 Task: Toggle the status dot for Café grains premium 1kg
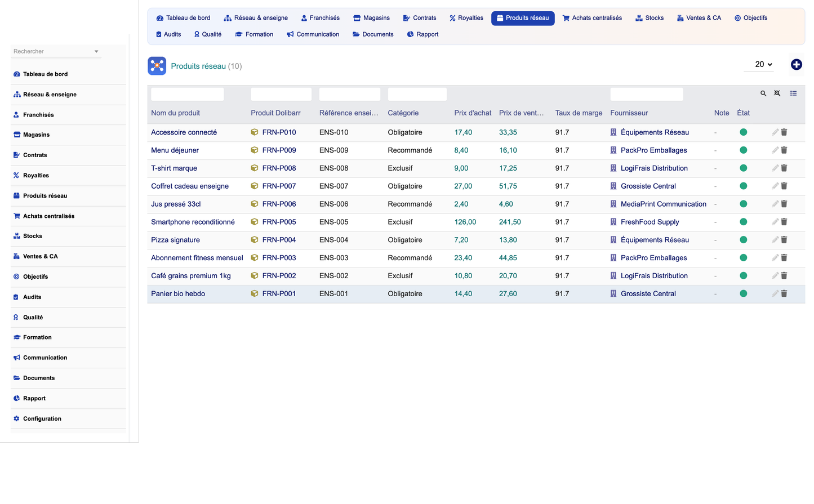[744, 276]
